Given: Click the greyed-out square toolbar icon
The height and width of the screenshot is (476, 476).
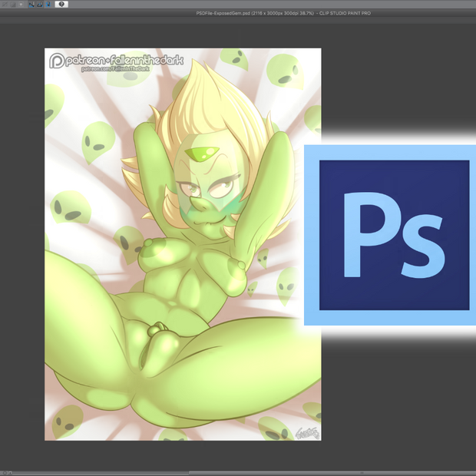Looking at the screenshot, I should [21, 5].
